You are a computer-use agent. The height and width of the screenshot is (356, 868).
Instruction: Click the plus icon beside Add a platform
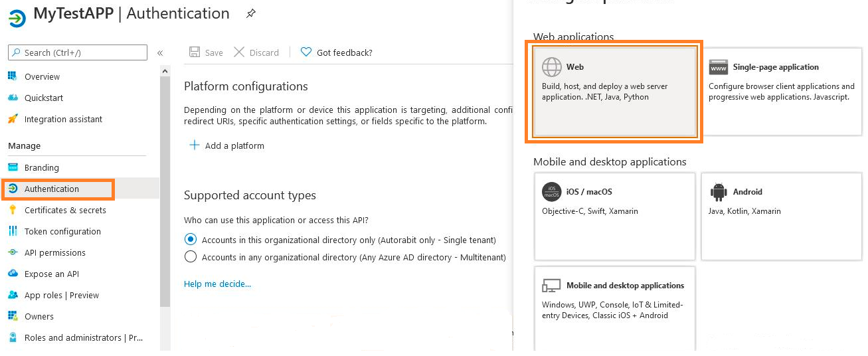[x=195, y=145]
